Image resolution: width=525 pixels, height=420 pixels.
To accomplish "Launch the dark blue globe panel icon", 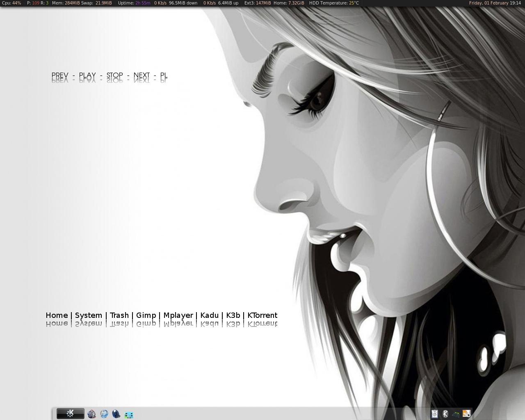I will 116,414.
